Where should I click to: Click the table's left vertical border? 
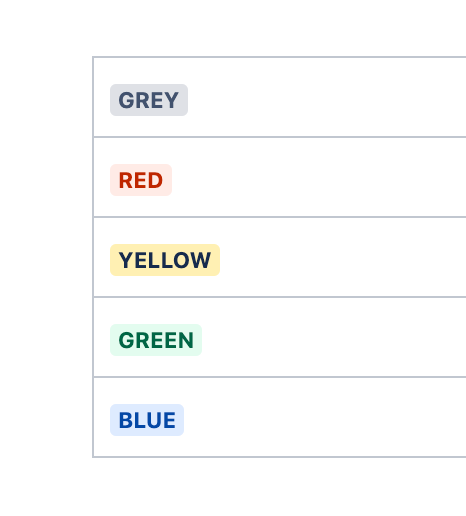[93, 257]
